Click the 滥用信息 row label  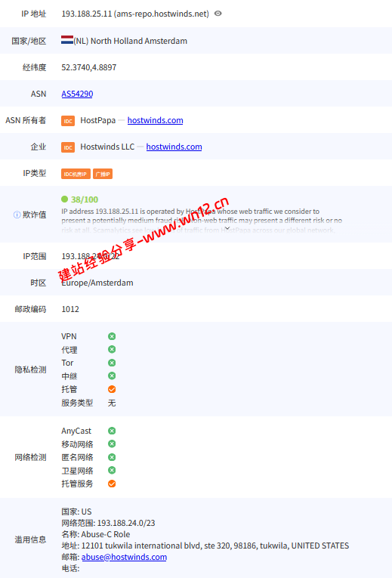click(30, 540)
